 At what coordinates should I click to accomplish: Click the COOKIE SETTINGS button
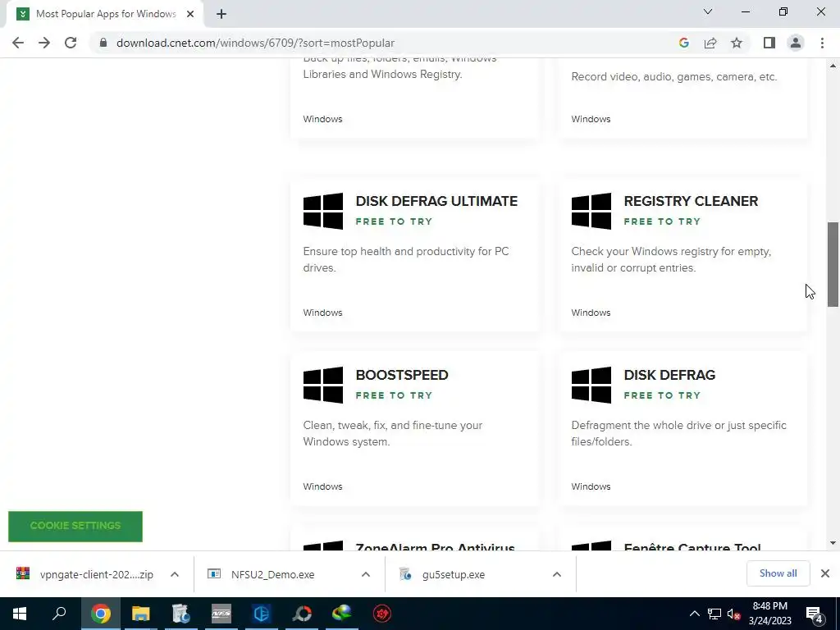pyautogui.click(x=75, y=526)
